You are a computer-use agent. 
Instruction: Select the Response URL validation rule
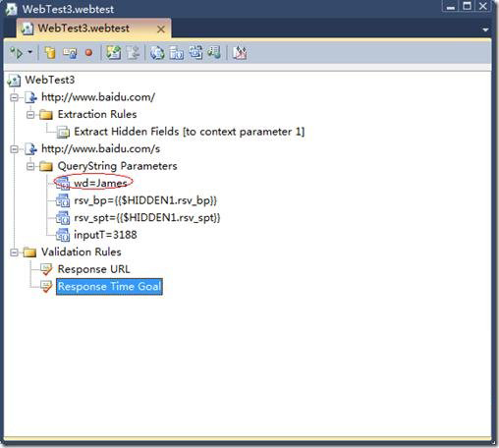click(x=94, y=269)
